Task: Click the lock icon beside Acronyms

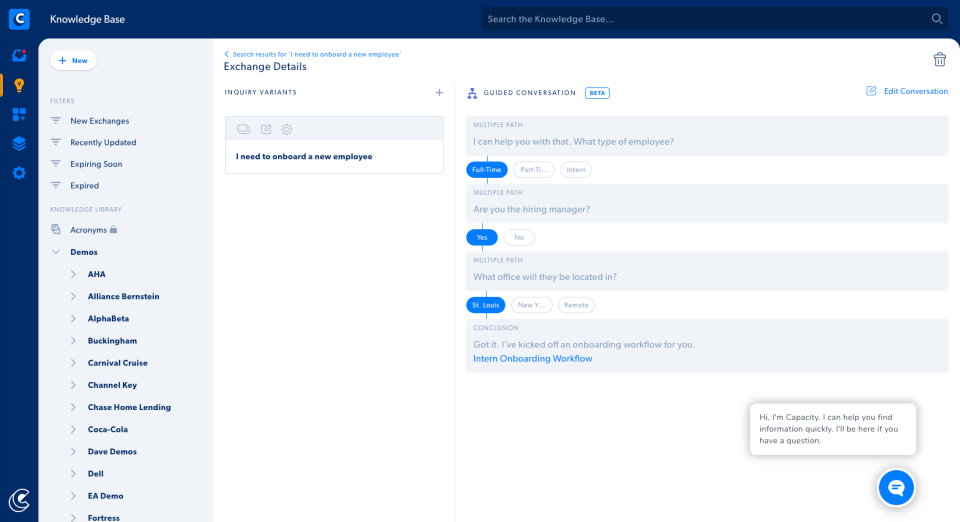Action: pos(113,229)
